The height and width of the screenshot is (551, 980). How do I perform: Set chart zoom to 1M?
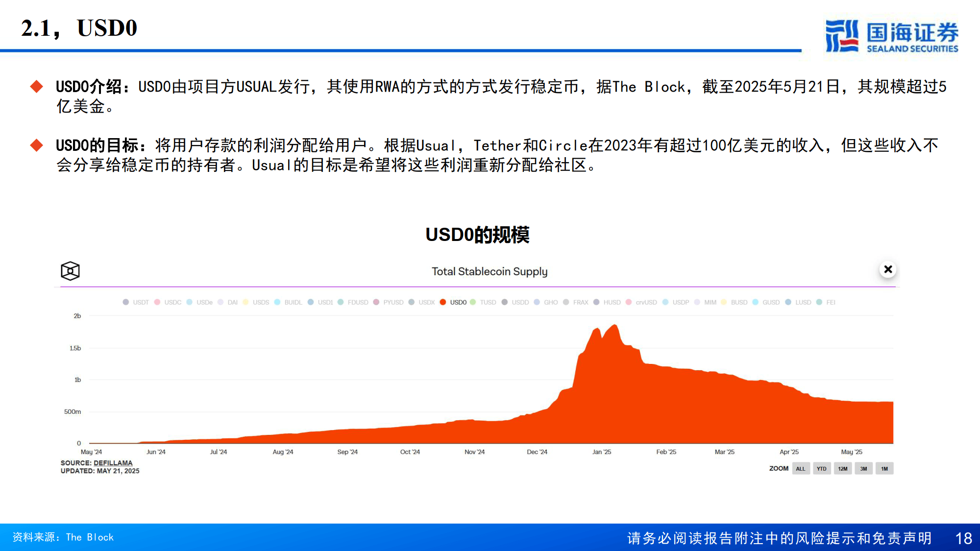coord(884,469)
